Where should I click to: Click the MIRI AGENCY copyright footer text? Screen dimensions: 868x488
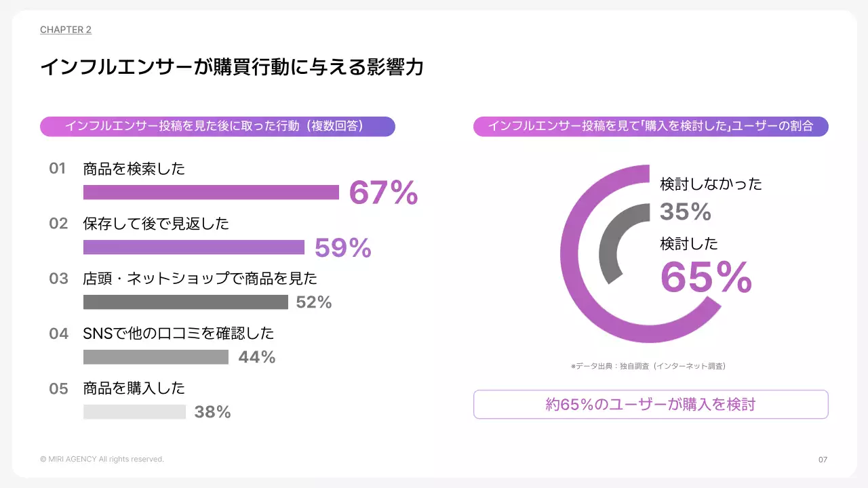102,460
